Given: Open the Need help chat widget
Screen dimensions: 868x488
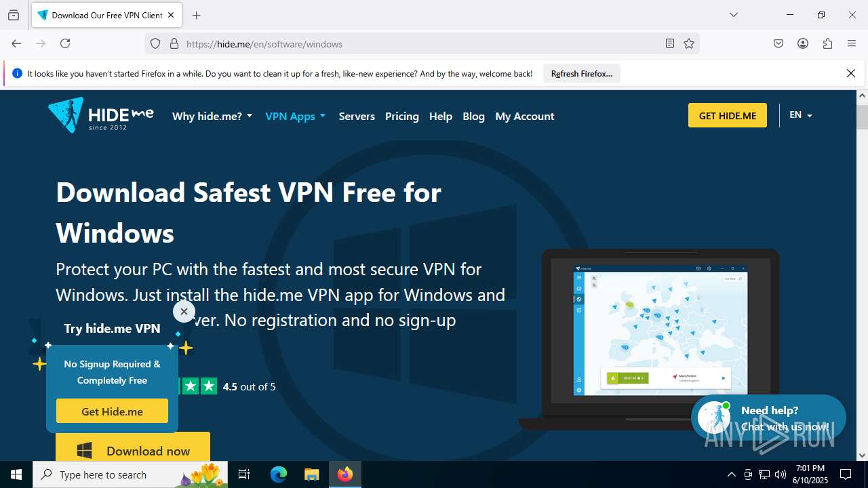Looking at the screenshot, I should coord(768,418).
